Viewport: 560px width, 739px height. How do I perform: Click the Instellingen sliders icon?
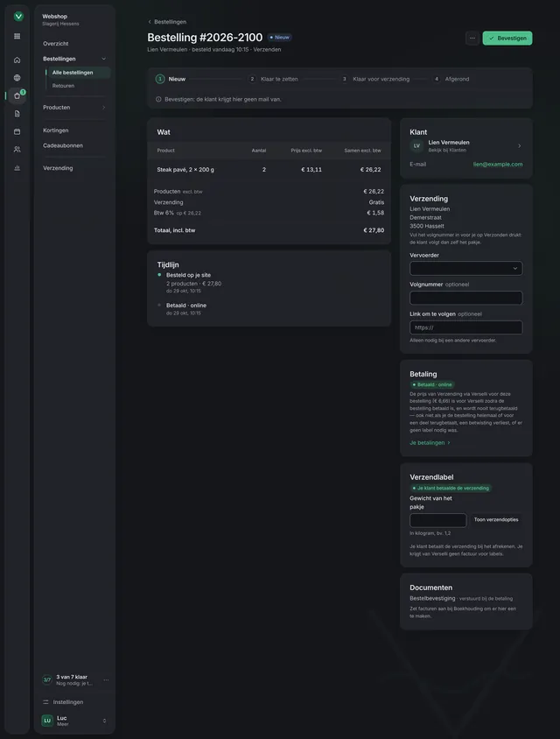(45, 701)
